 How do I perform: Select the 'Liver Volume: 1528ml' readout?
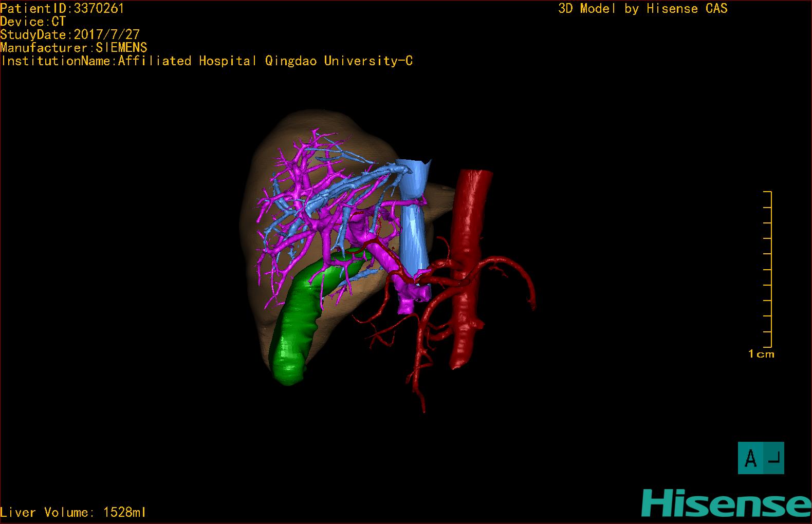[73, 512]
